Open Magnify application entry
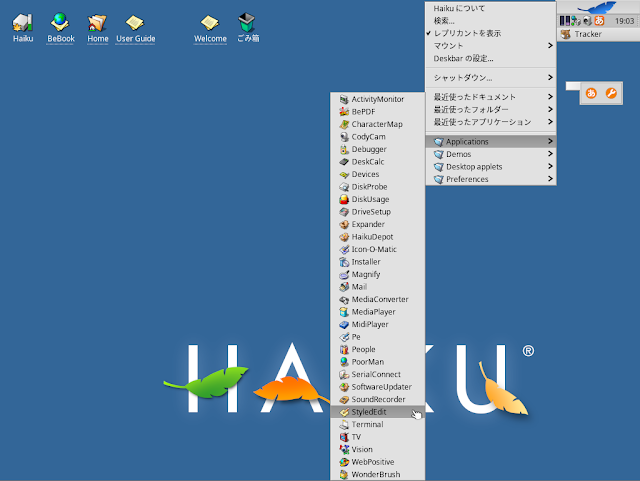This screenshot has height=481, width=640. (378, 274)
